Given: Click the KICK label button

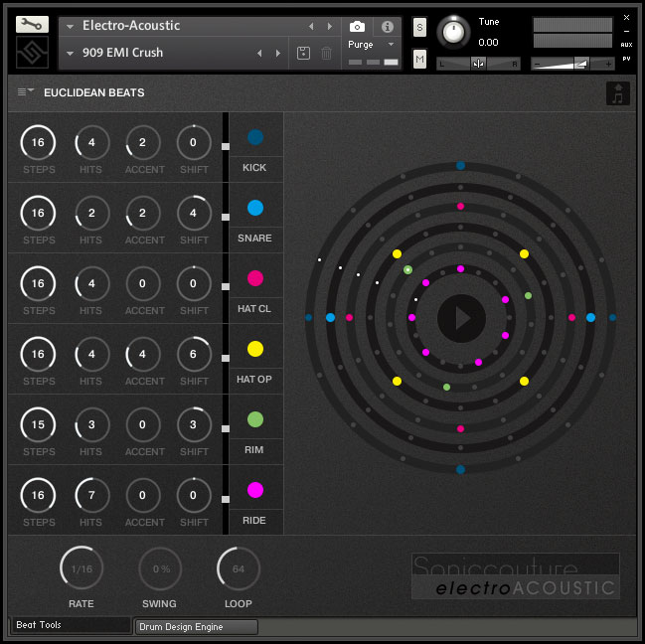Looking at the screenshot, I should [254, 168].
